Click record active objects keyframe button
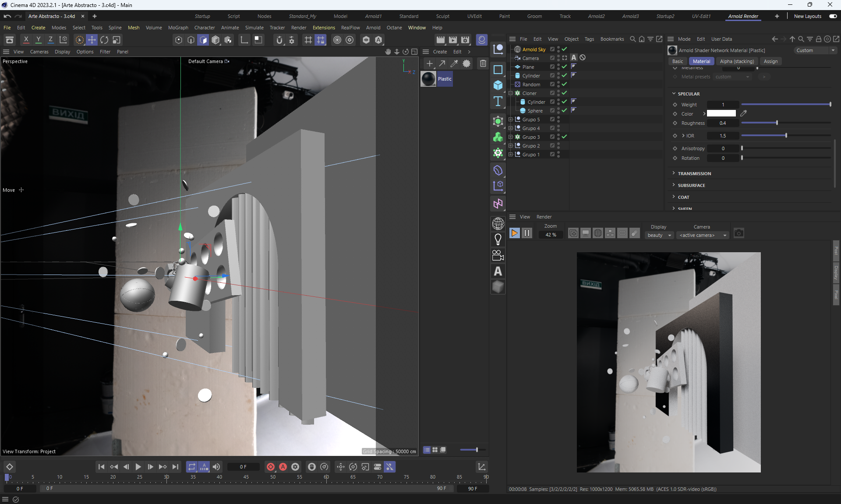This screenshot has height=504, width=841. 271,467
